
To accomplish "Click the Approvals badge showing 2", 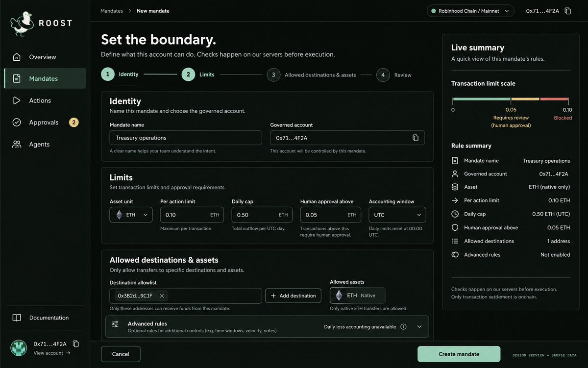I will tap(73, 123).
